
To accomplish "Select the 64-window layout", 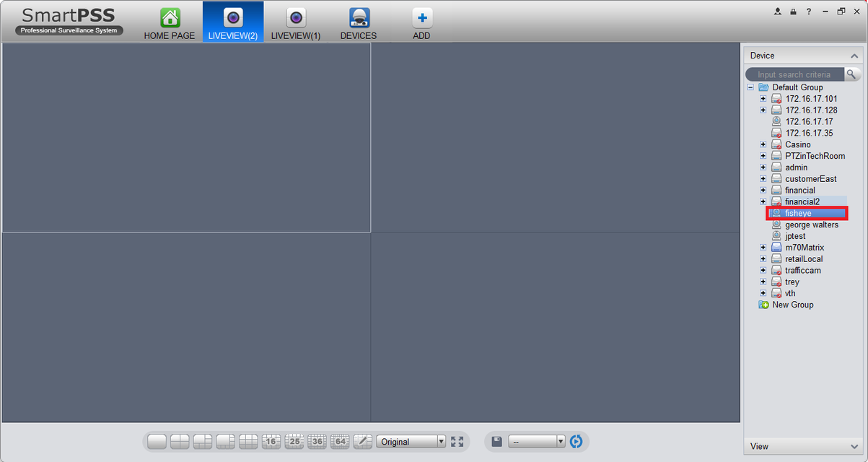I will (340, 442).
